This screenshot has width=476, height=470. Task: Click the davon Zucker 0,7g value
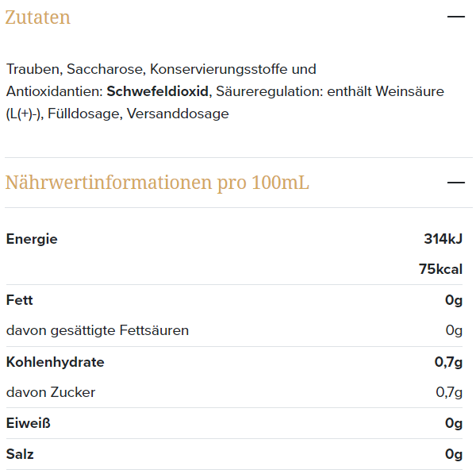click(x=449, y=392)
